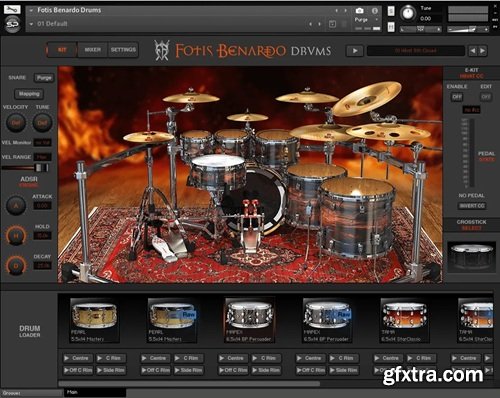
Task: Load previous groove with the left arrow button
Action: (473, 51)
